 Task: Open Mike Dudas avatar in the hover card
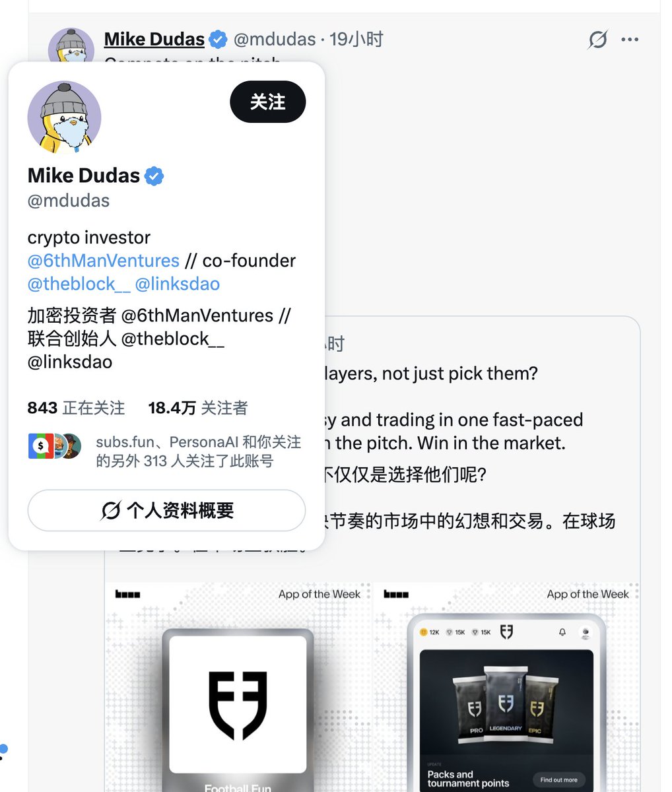[64, 118]
